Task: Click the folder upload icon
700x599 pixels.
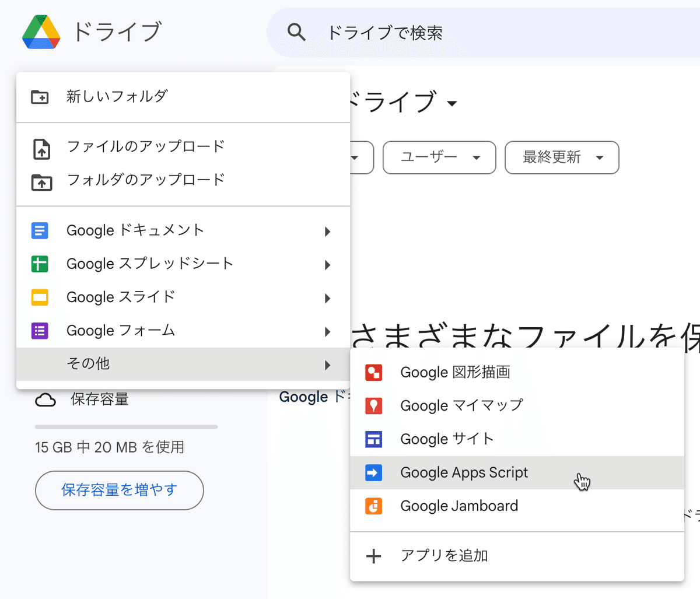Action: coord(41,183)
